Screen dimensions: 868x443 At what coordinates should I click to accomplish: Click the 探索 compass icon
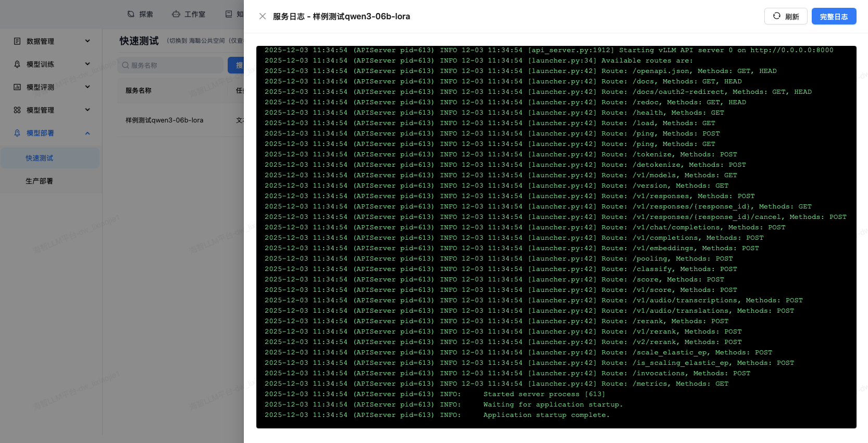(x=131, y=14)
